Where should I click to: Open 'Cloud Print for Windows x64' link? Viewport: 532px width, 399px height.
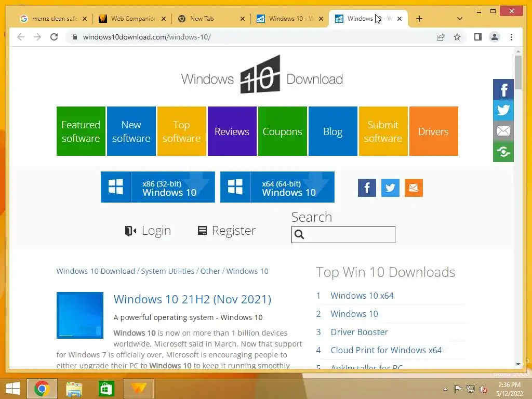coord(386,350)
